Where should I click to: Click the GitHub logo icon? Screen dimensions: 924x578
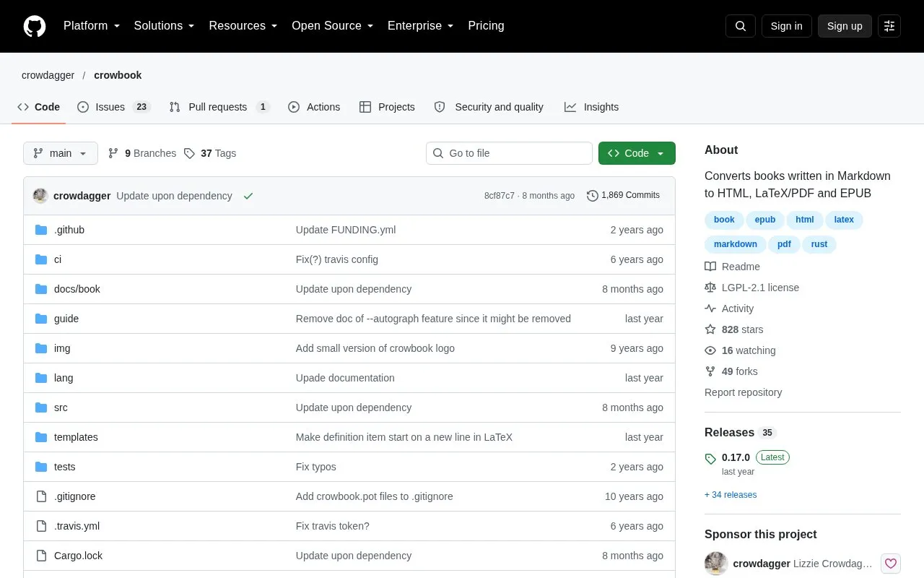click(x=35, y=26)
